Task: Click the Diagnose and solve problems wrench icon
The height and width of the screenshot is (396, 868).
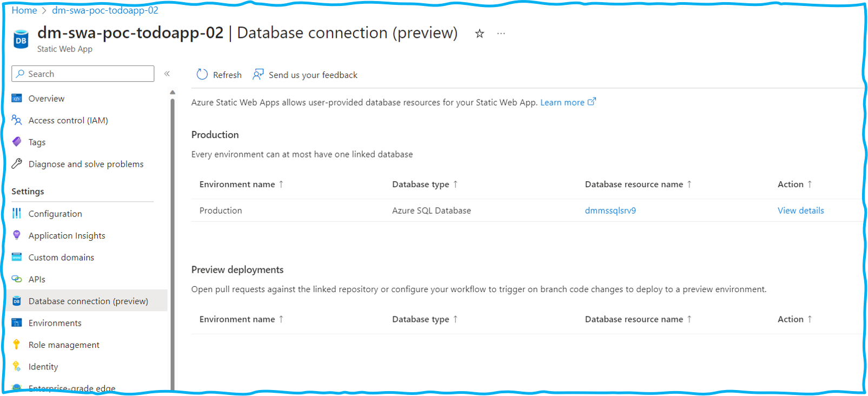Action: point(17,164)
